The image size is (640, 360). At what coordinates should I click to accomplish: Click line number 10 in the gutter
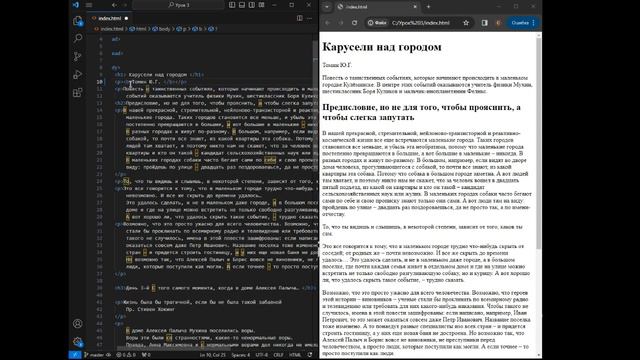point(100,82)
